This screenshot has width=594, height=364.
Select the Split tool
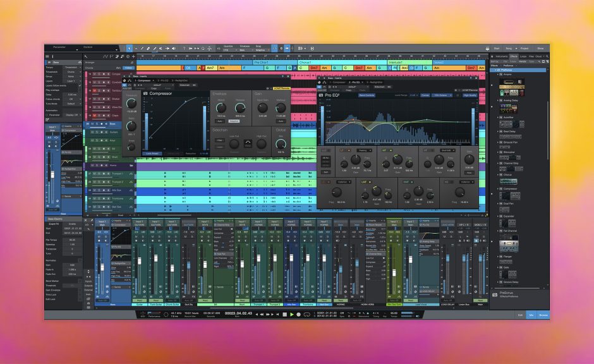(142, 47)
